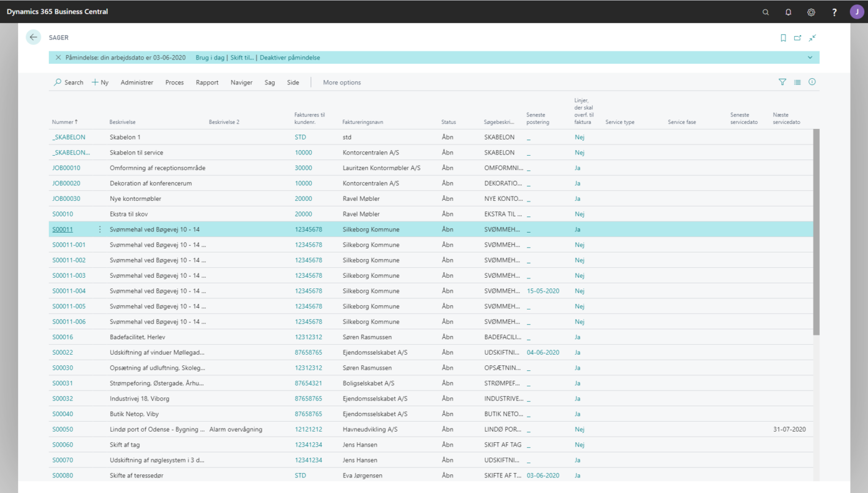Image resolution: width=868 pixels, height=493 pixels.
Task: Open the Rapport menu
Action: click(207, 82)
